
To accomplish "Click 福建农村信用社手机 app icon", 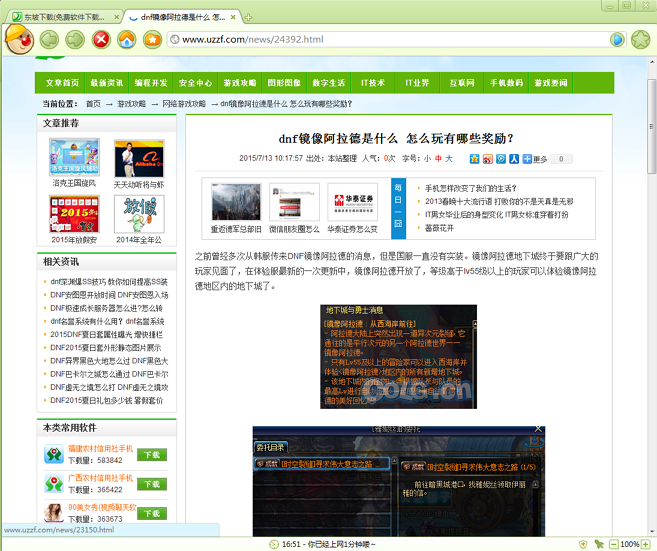I will [54, 455].
